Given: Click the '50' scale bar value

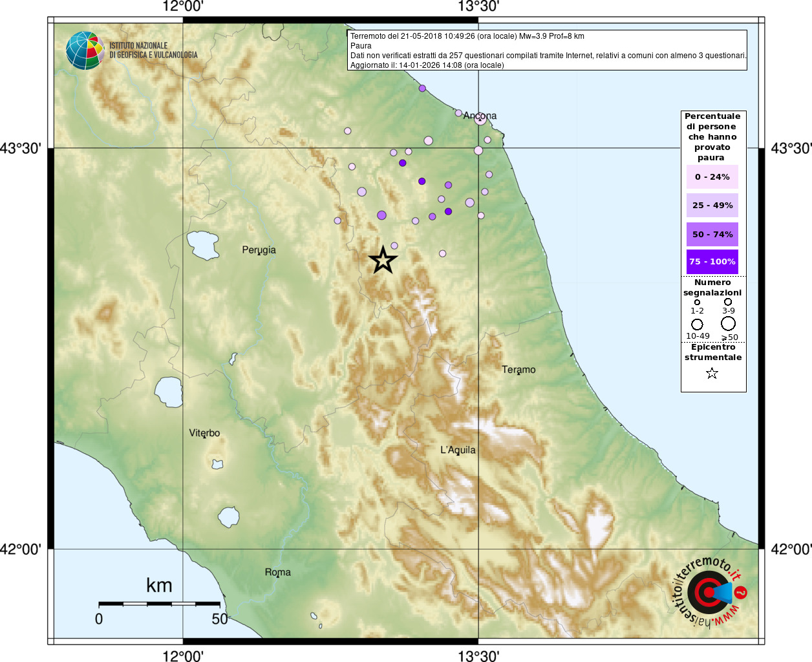Looking at the screenshot, I should tap(220, 619).
